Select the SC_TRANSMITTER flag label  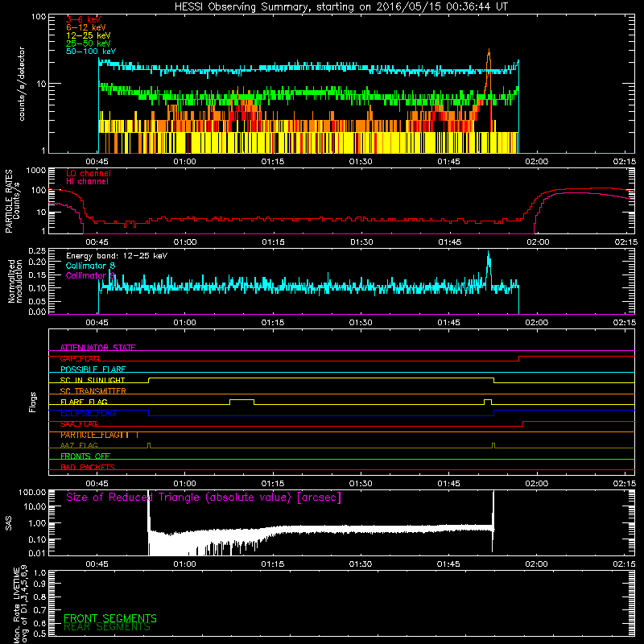[93, 391]
